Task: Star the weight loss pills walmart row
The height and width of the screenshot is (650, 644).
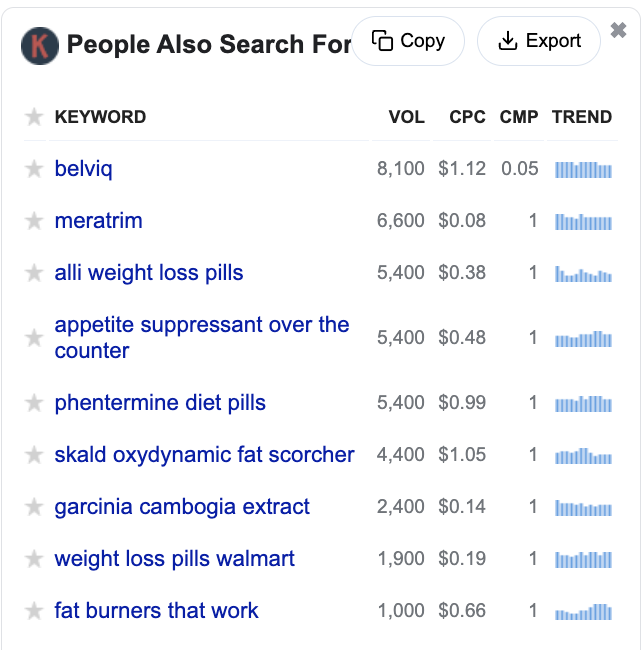Action: pyautogui.click(x=34, y=559)
